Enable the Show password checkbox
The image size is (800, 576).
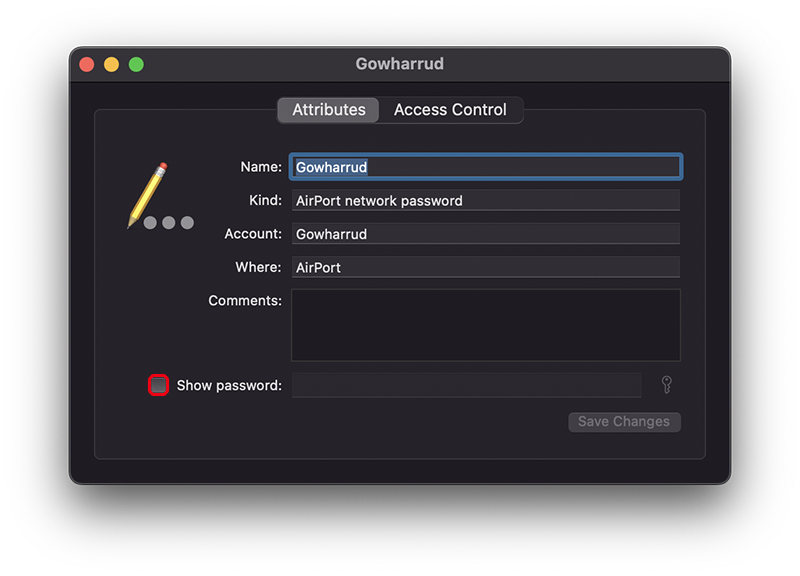158,385
